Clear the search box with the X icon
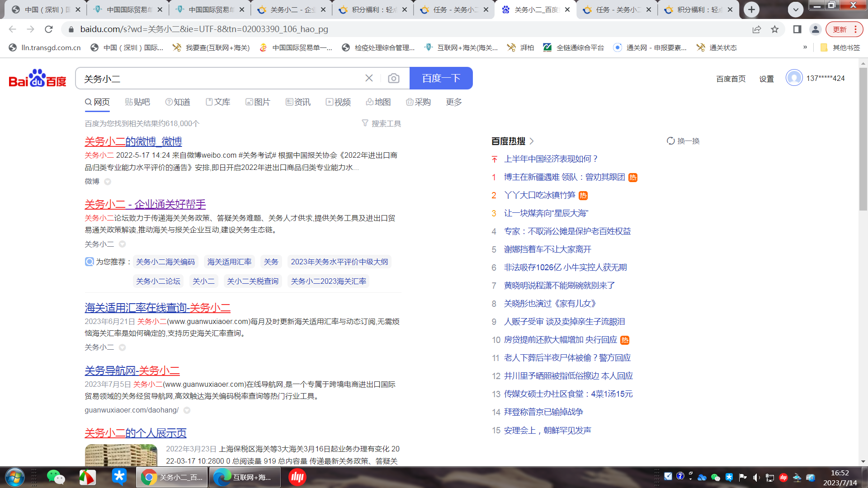Image resolution: width=868 pixels, height=488 pixels. click(369, 78)
